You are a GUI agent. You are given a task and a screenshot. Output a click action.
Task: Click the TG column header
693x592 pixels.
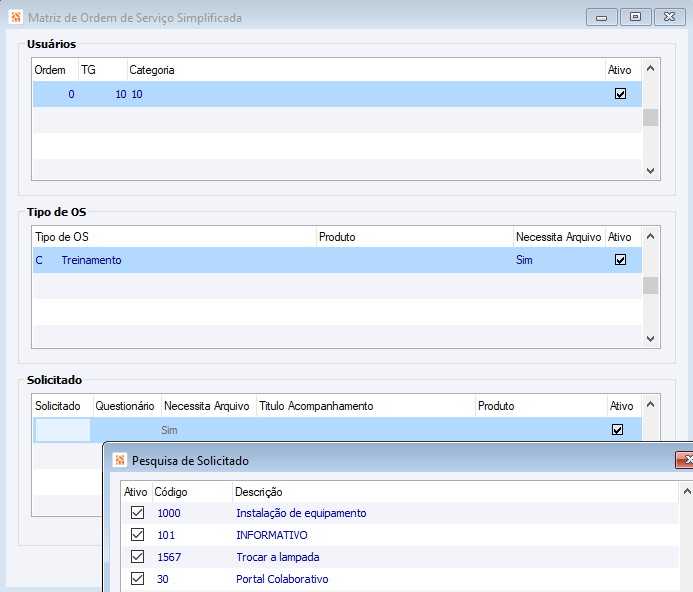103,70
